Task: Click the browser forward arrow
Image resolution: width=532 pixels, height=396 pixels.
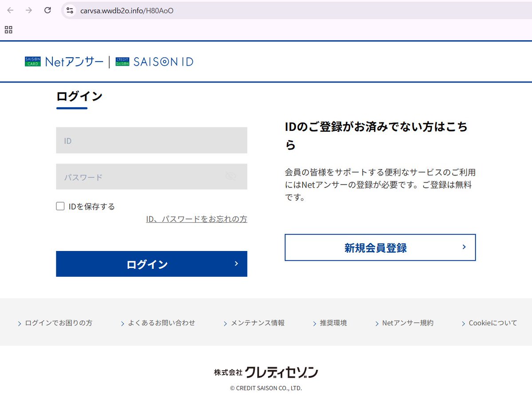Action: tap(29, 11)
